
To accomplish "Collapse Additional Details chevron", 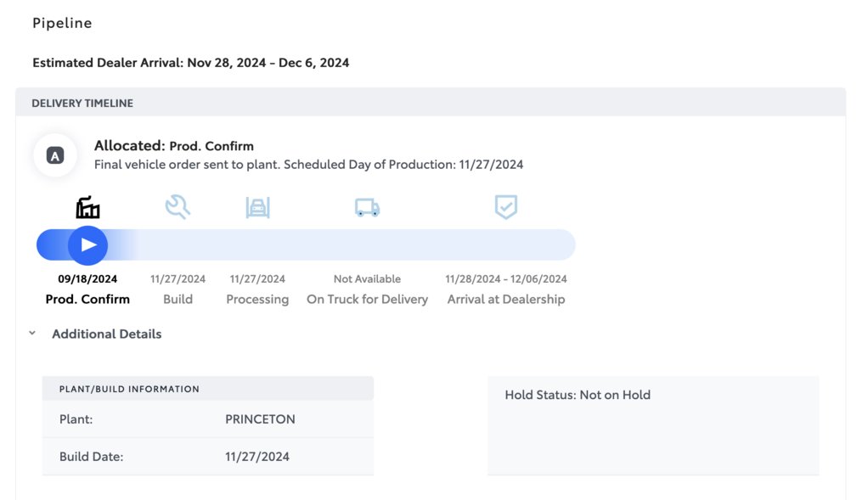I will click(x=32, y=334).
